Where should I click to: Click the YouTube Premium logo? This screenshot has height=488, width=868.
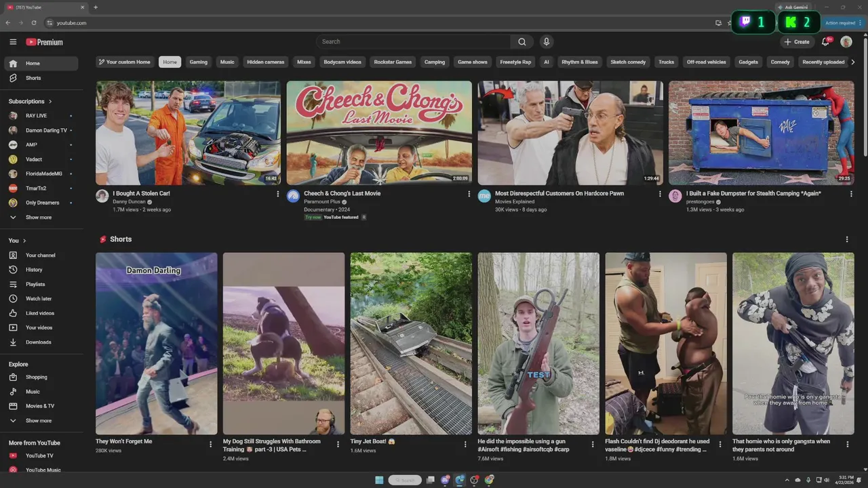pyautogui.click(x=45, y=42)
